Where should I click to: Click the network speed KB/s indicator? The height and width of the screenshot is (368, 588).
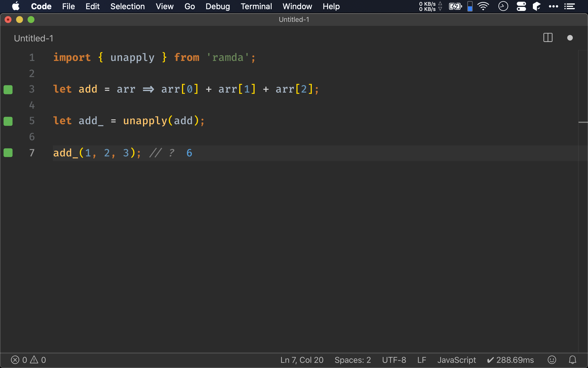pyautogui.click(x=430, y=6)
